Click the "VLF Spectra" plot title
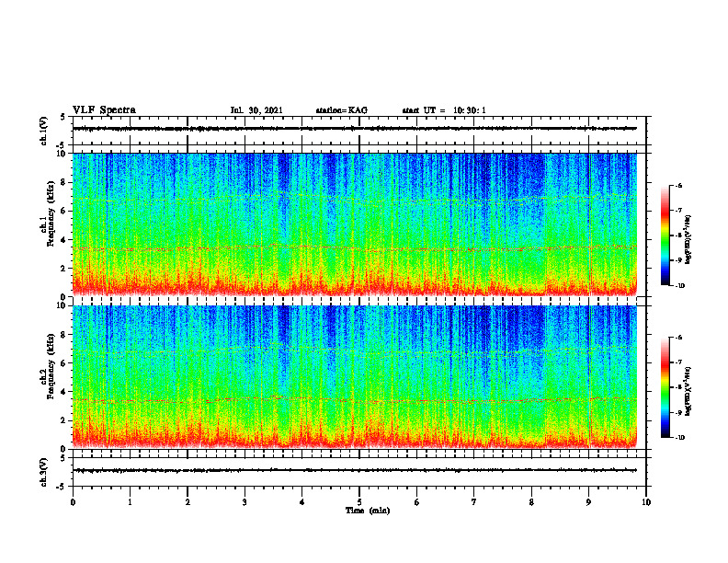 [104, 110]
